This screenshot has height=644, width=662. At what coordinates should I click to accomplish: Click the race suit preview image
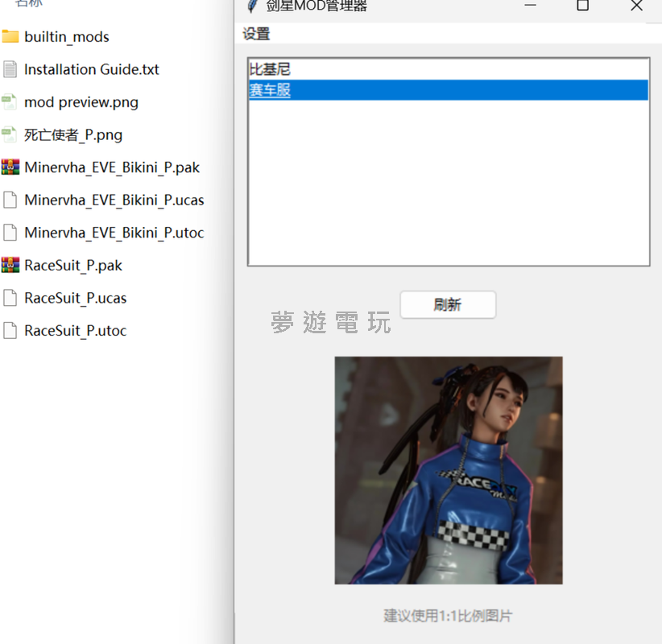(449, 470)
